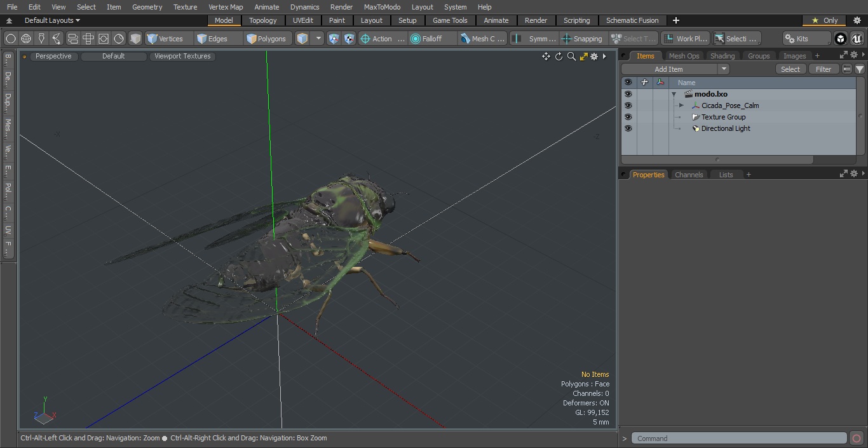Viewport: 868px width, 448px height.
Task: Click the viewport zoom magnifier icon
Action: 571,57
